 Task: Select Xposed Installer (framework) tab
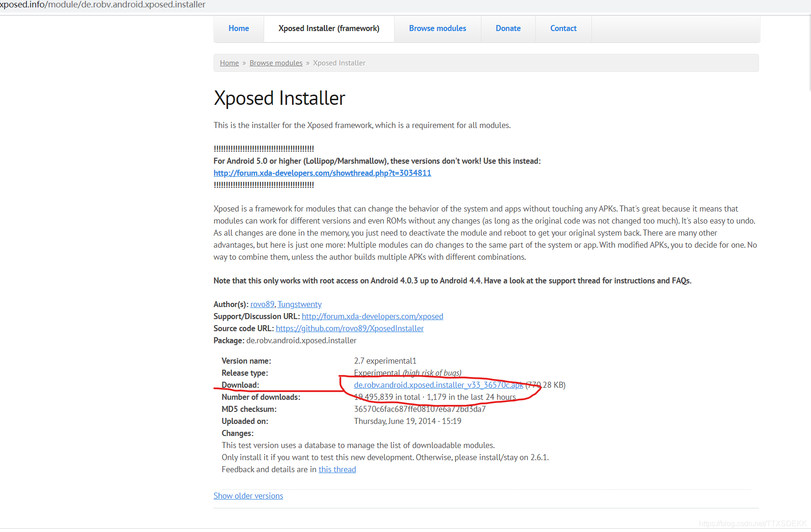click(329, 28)
